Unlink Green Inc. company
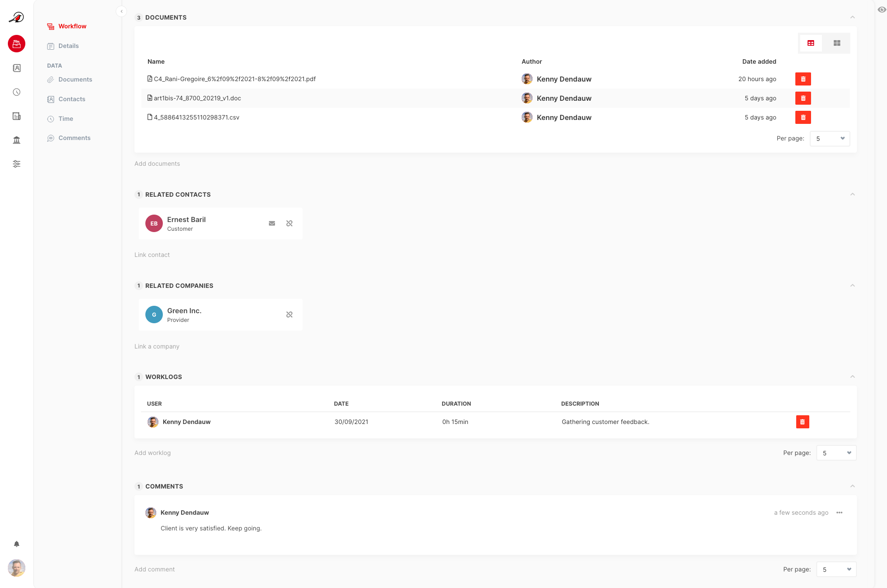This screenshot has width=887, height=588. point(289,315)
